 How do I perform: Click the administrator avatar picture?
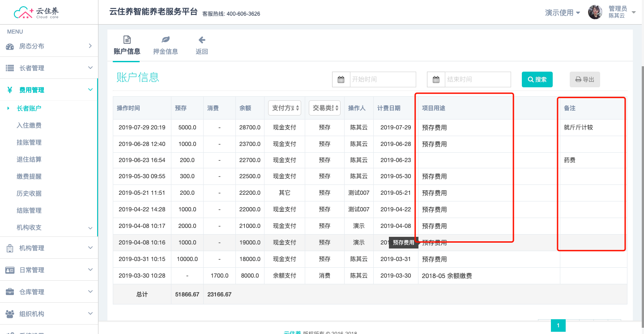pyautogui.click(x=595, y=13)
